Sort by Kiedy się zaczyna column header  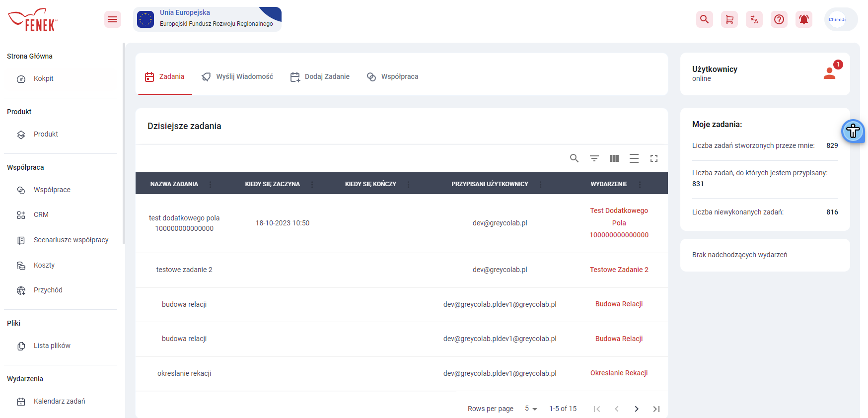272,184
